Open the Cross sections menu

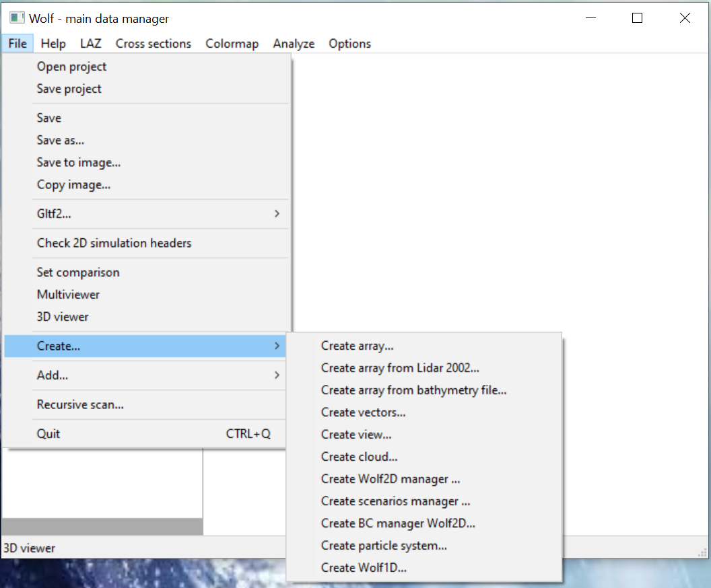pos(153,44)
